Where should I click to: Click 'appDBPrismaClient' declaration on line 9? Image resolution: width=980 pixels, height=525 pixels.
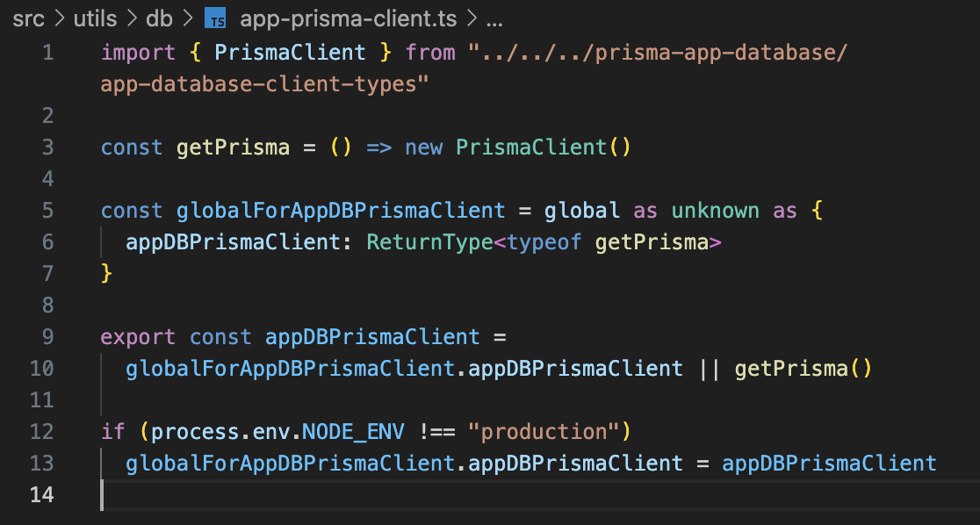(372, 337)
